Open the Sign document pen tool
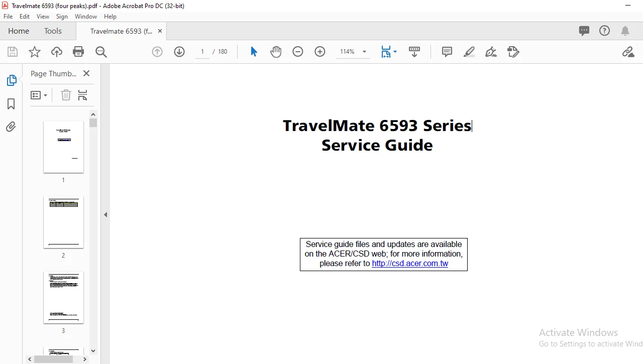Screen dimensions: 643x364 coord(491,52)
